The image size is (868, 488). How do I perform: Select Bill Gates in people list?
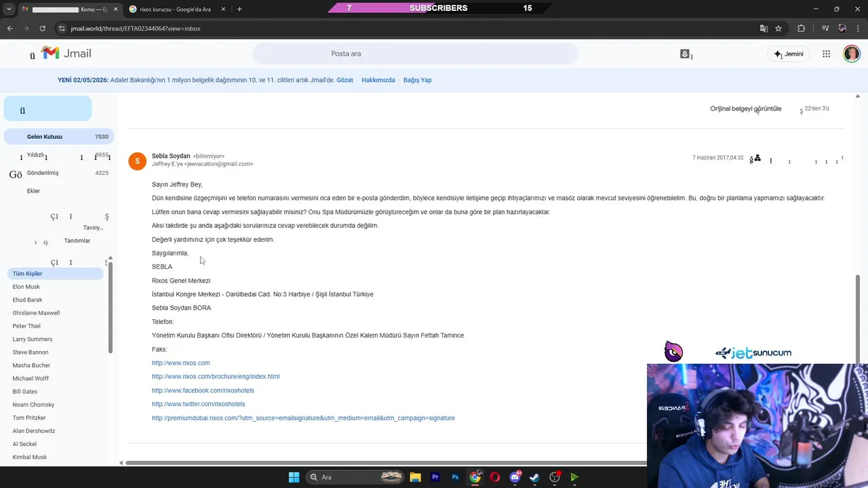(25, 392)
